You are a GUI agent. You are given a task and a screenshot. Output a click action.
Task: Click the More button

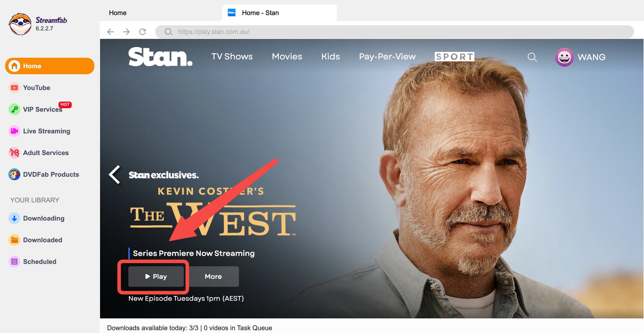pos(213,276)
